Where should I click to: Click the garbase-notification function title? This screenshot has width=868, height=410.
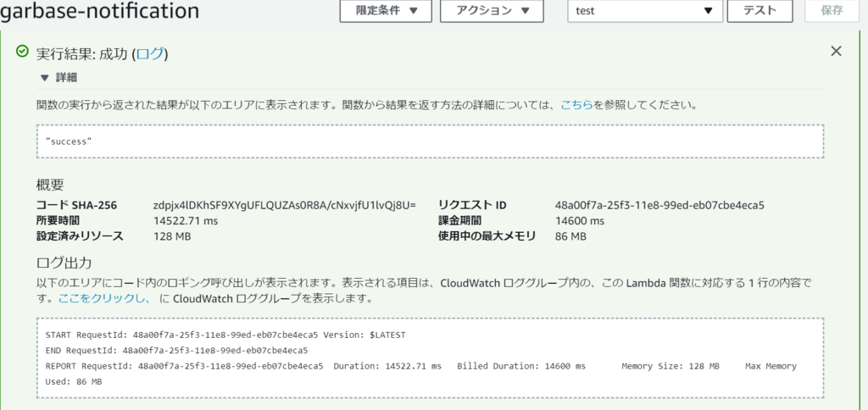[x=100, y=11]
